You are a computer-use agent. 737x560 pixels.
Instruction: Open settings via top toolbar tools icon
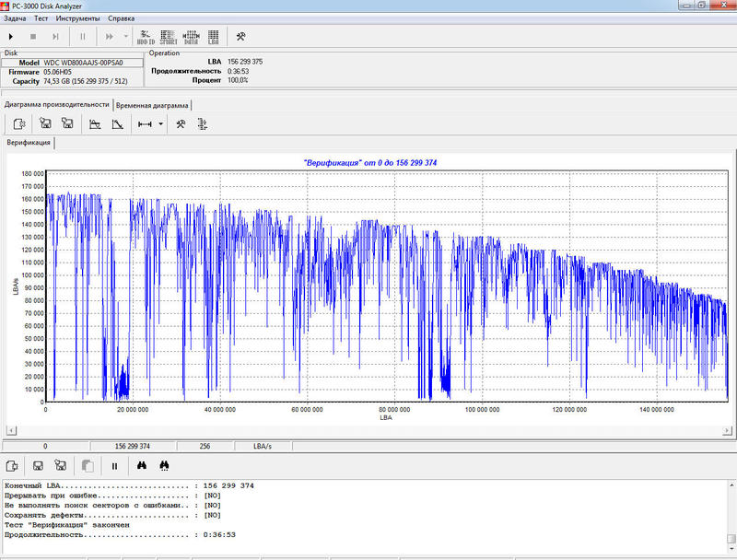click(240, 36)
